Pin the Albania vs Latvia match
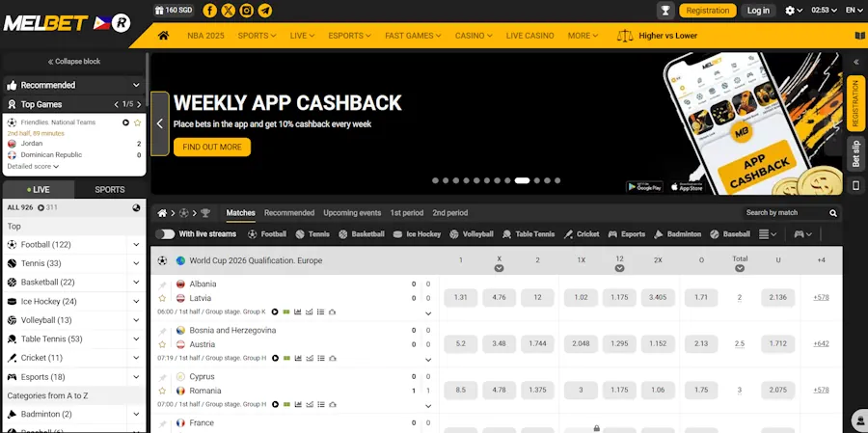This screenshot has height=433, width=868. point(162,284)
